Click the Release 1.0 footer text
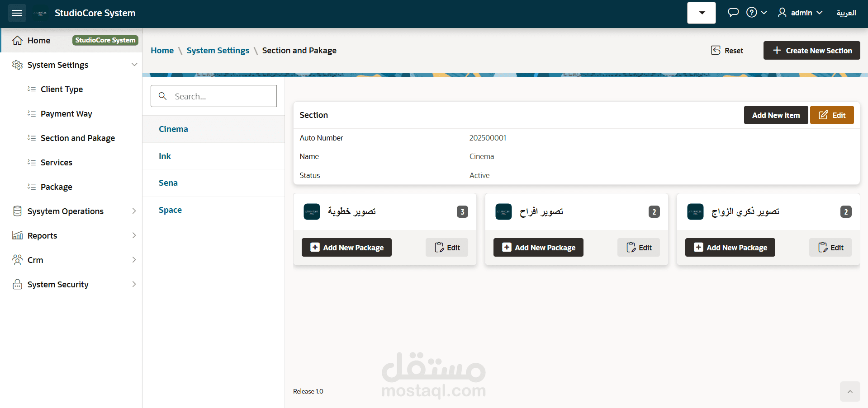 pos(308,391)
